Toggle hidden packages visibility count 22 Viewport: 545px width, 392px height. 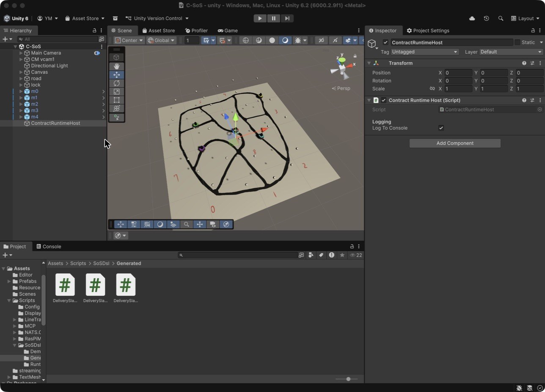pos(356,255)
